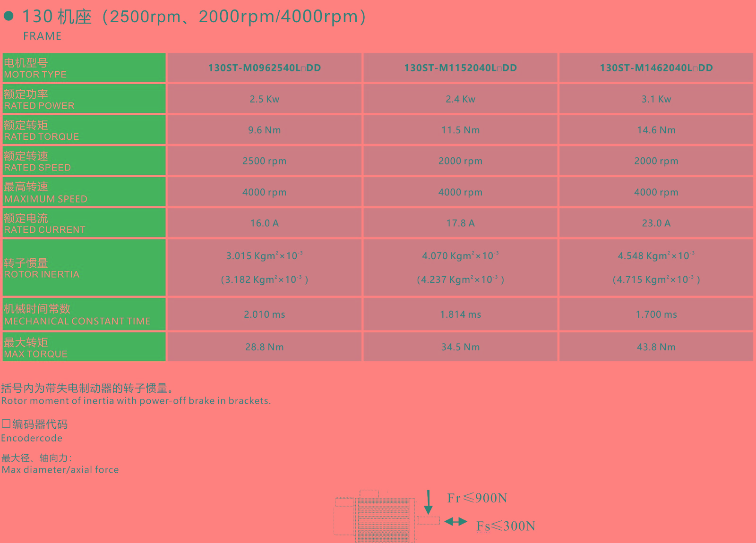The image size is (756, 543).
Task: Click the Fr≤900N force label
Action: coord(477,498)
